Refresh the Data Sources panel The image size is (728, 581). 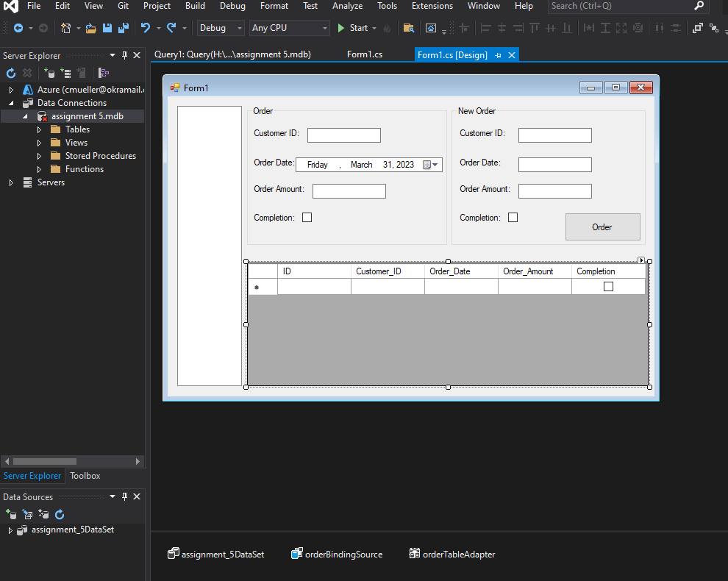click(x=60, y=514)
